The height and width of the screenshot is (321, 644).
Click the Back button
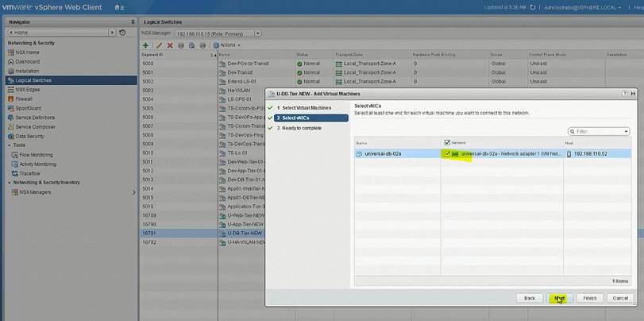coord(529,298)
